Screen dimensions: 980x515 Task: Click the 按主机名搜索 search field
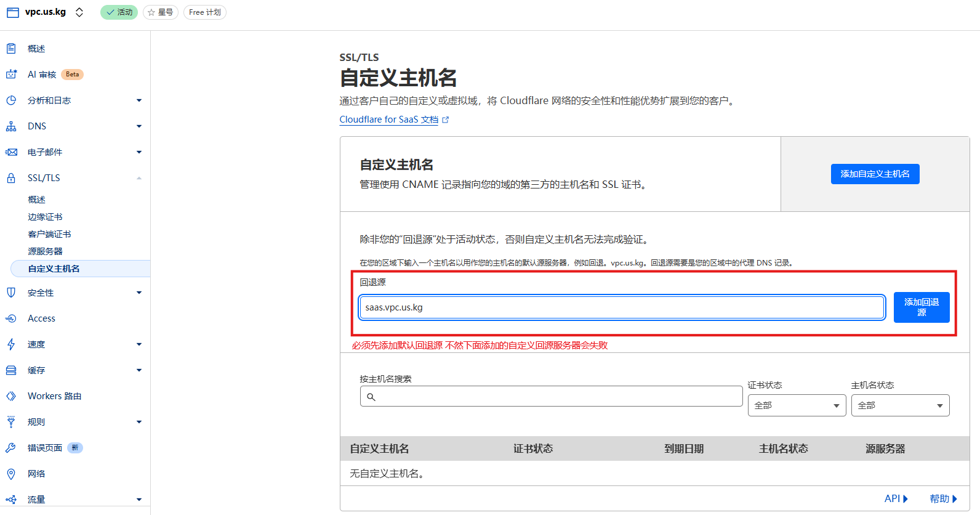(551, 396)
